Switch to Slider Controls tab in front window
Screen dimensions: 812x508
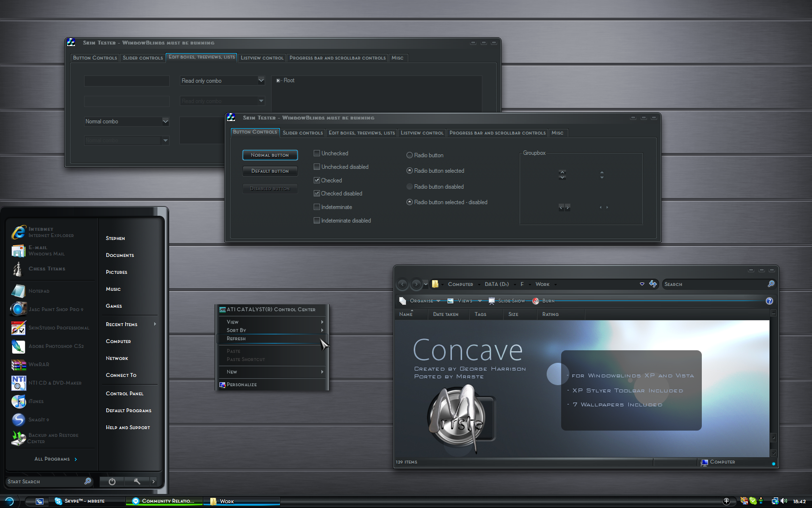tap(303, 133)
